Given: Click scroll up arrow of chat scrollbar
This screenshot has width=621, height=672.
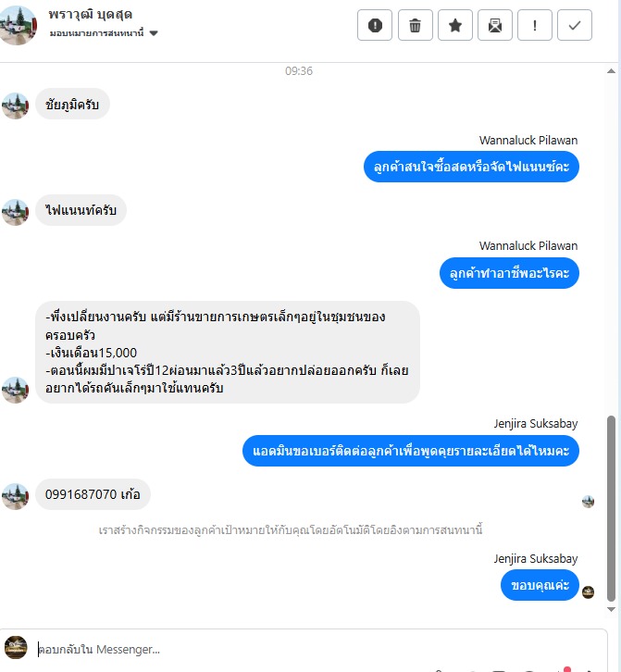Looking at the screenshot, I should click(612, 71).
